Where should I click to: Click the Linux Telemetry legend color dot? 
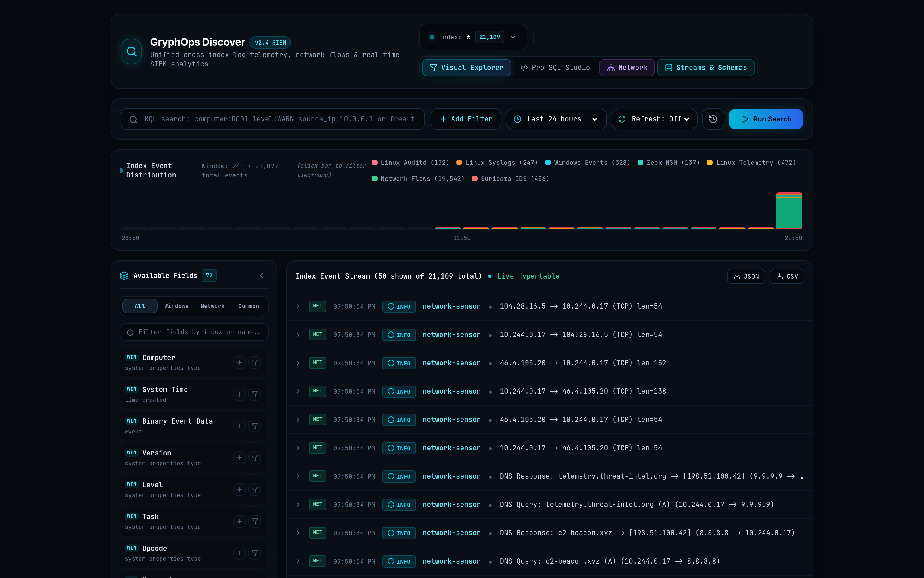click(x=710, y=162)
